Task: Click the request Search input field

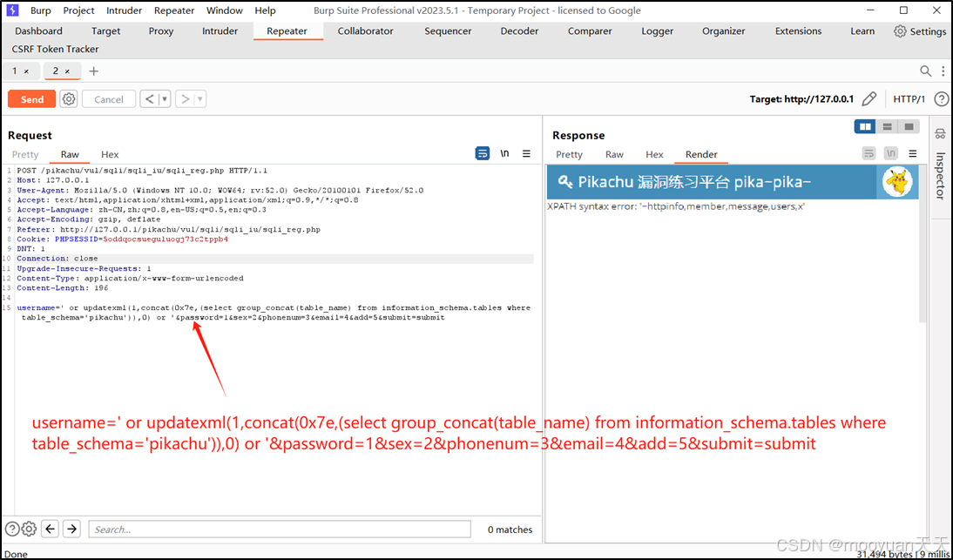Action: 280,529
